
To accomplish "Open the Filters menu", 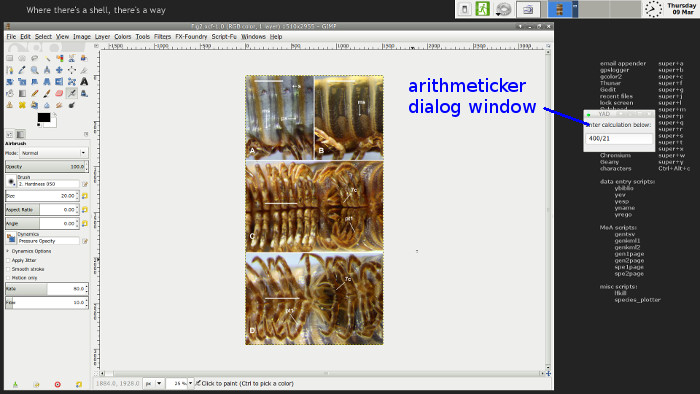I will click(x=162, y=37).
